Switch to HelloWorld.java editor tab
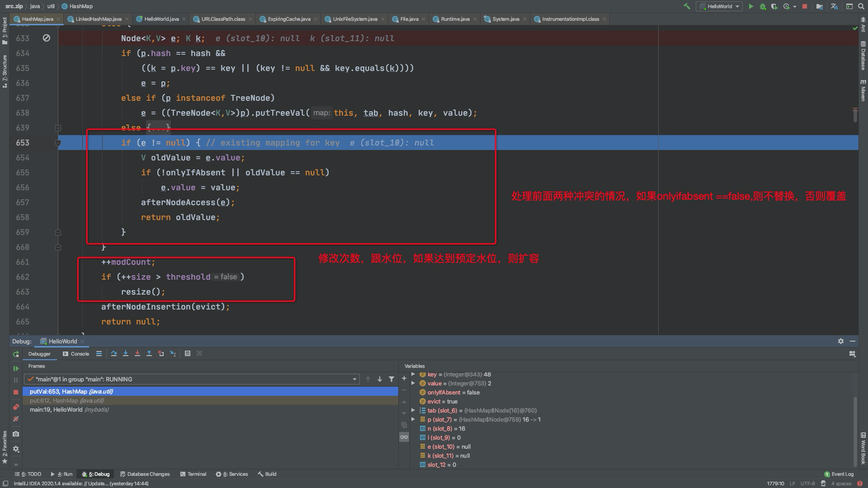 (x=161, y=19)
